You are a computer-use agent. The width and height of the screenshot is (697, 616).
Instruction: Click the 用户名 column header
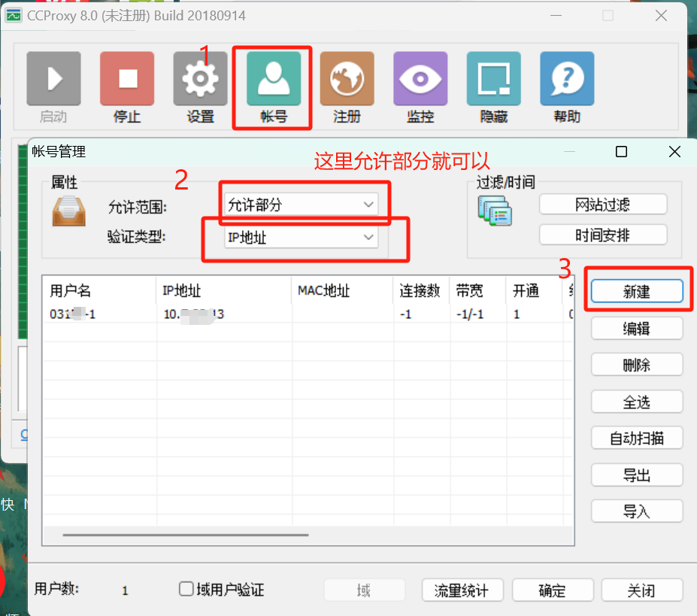click(x=99, y=290)
